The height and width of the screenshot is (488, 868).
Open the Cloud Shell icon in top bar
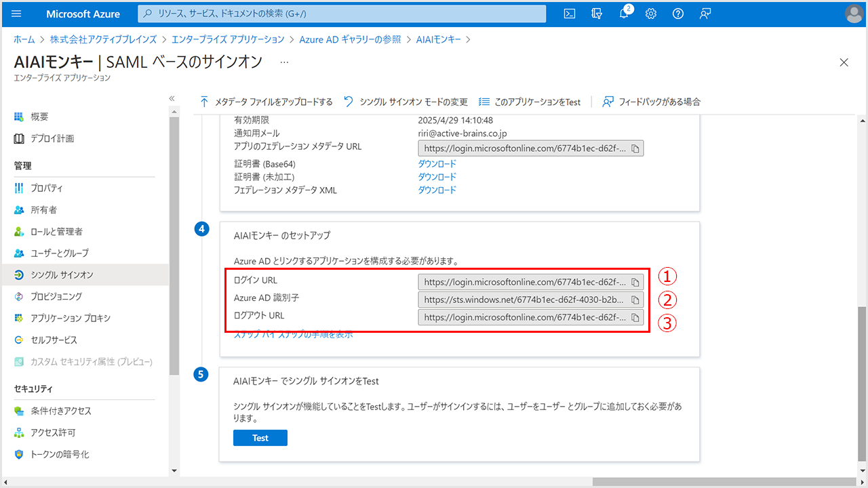pos(570,14)
